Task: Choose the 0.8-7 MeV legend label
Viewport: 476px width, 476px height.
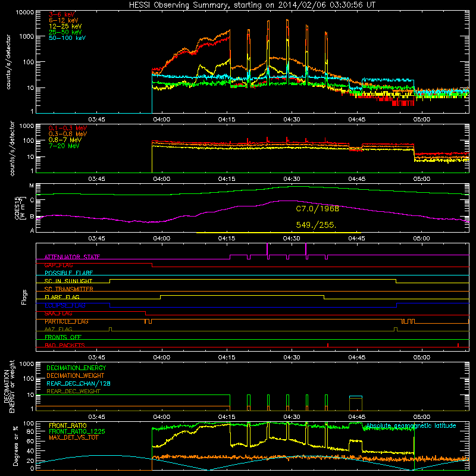Action: click(65, 140)
